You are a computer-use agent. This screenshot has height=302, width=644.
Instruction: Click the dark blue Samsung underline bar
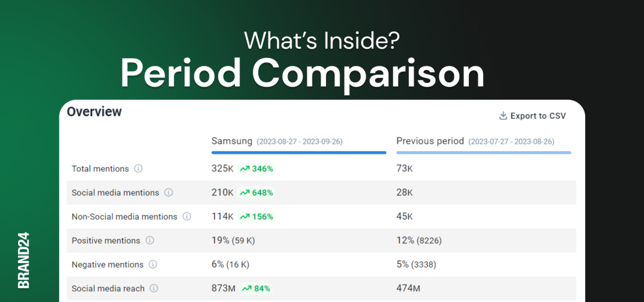pyautogui.click(x=298, y=152)
